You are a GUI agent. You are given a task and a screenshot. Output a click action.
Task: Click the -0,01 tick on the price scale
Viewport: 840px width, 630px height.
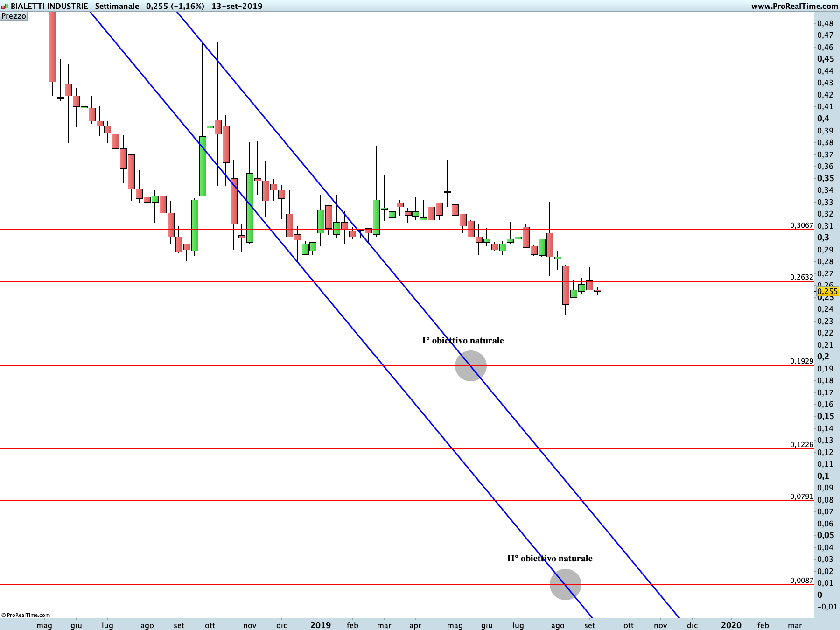coord(826,607)
